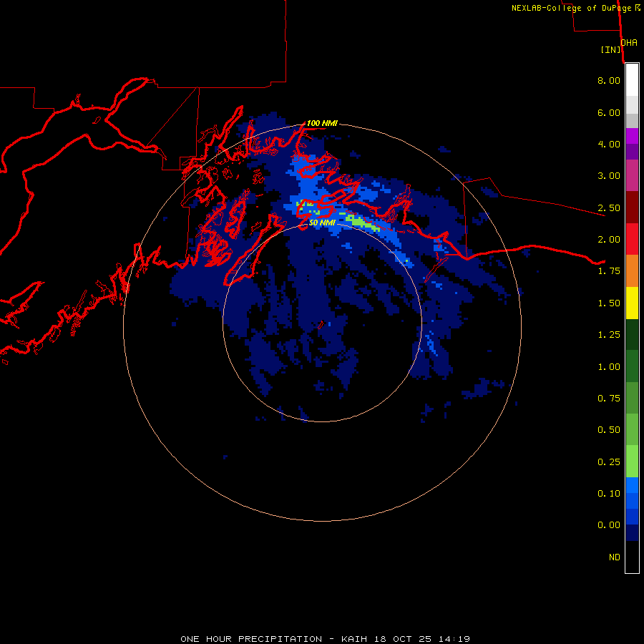The width and height of the screenshot is (644, 644).
Task: Click the 4.00 legend value
Action: tap(609, 144)
